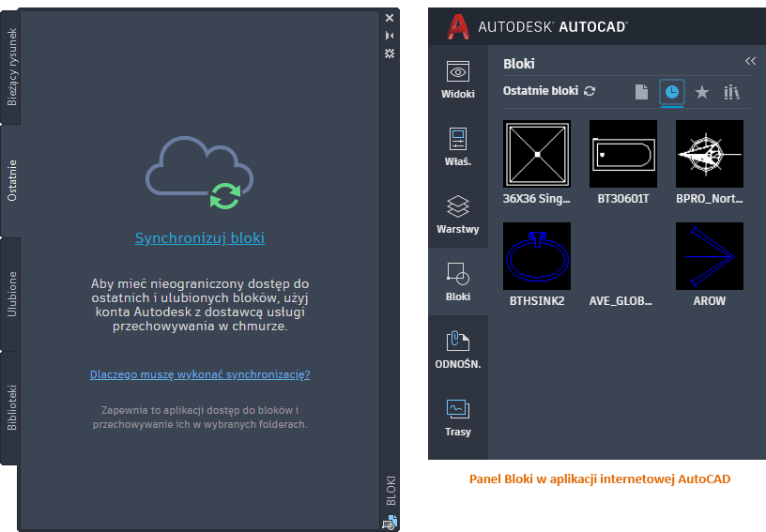Collapse the Bloki panel with double chevron
Viewport: 766px width, 532px height.
[x=750, y=61]
